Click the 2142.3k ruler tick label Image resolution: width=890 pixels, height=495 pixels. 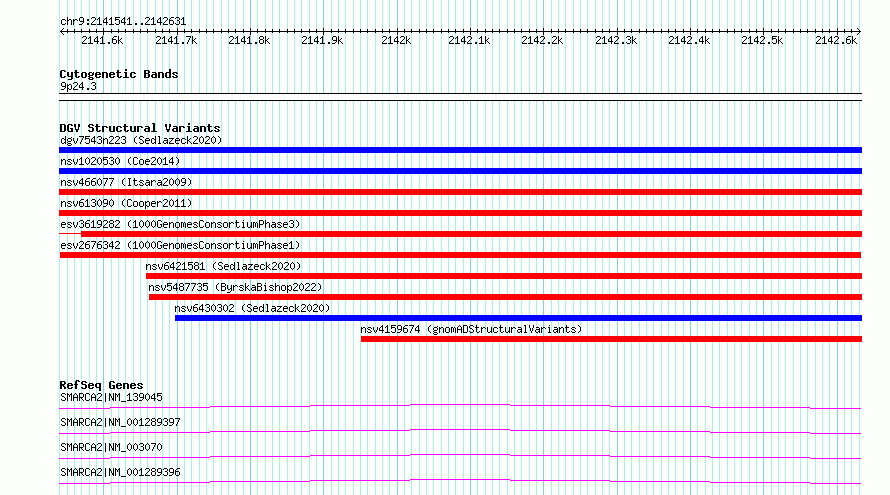[616, 40]
